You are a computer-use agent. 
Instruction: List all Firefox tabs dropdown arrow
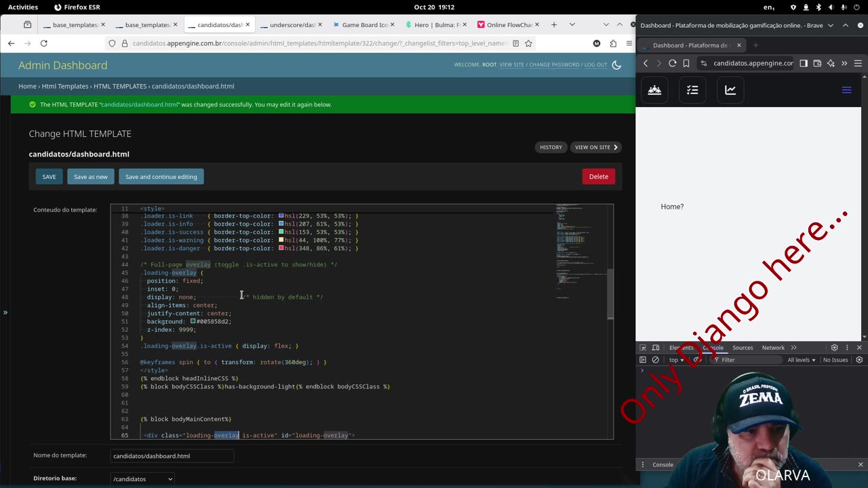(572, 25)
